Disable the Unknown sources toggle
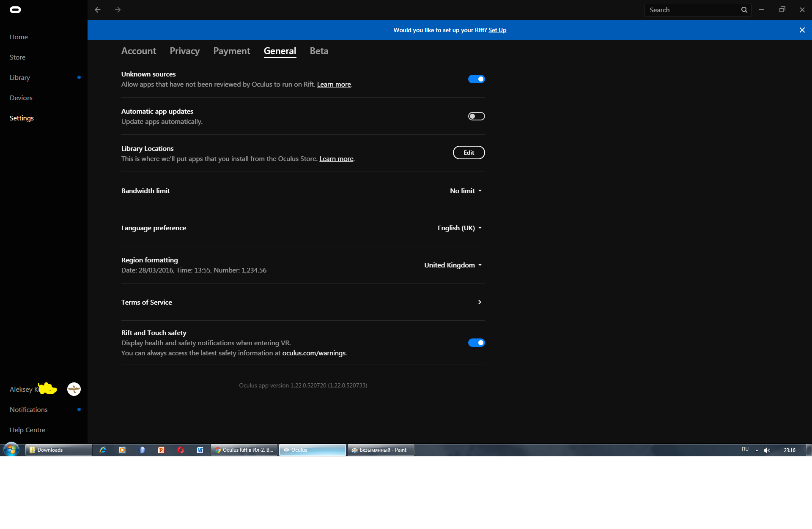Screen dimensions: 812x529 476,79
